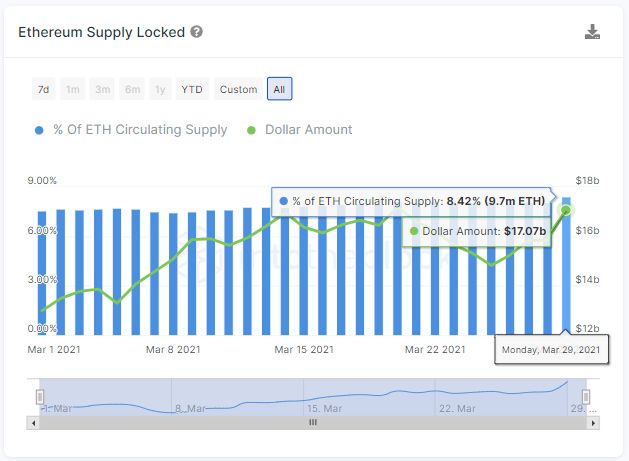Click the 9.00% left axis label

42,181
